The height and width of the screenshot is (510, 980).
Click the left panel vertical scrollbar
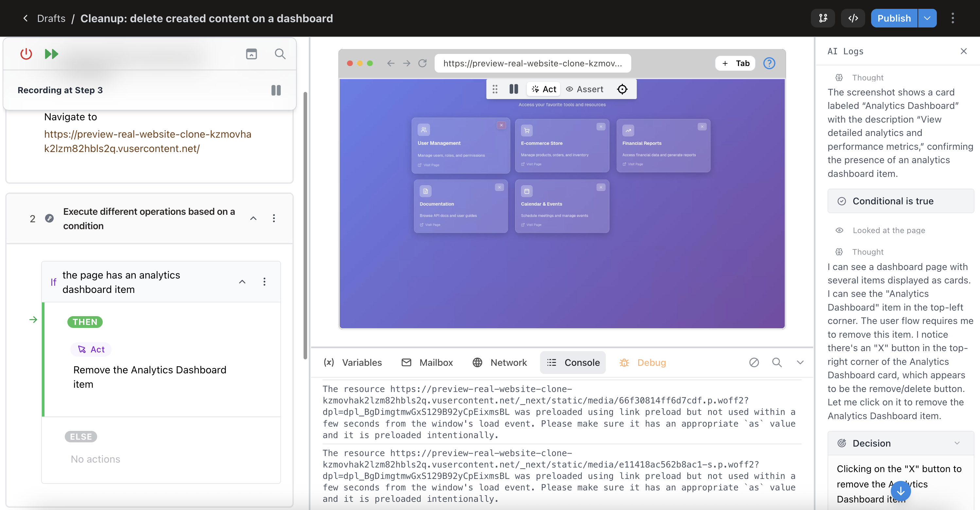point(305,225)
